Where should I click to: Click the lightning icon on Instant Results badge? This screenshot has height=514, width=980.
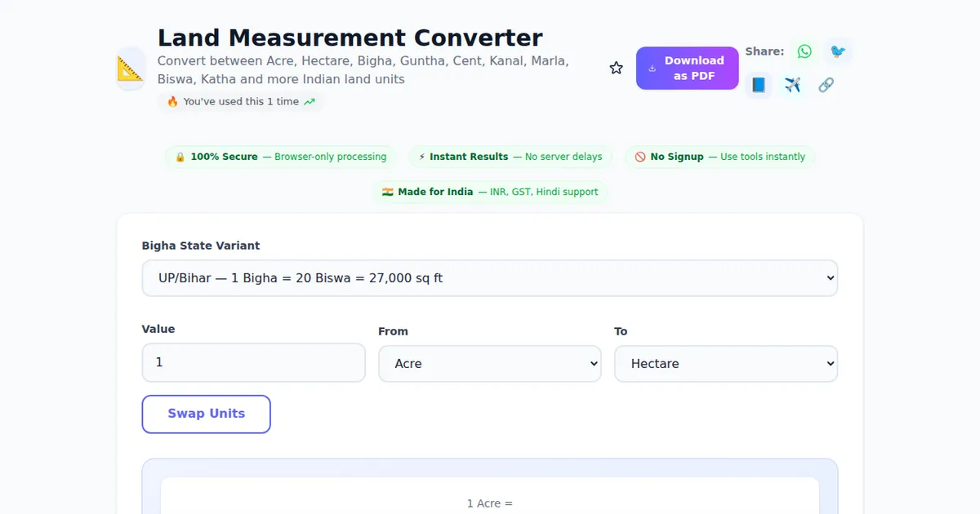(x=421, y=157)
